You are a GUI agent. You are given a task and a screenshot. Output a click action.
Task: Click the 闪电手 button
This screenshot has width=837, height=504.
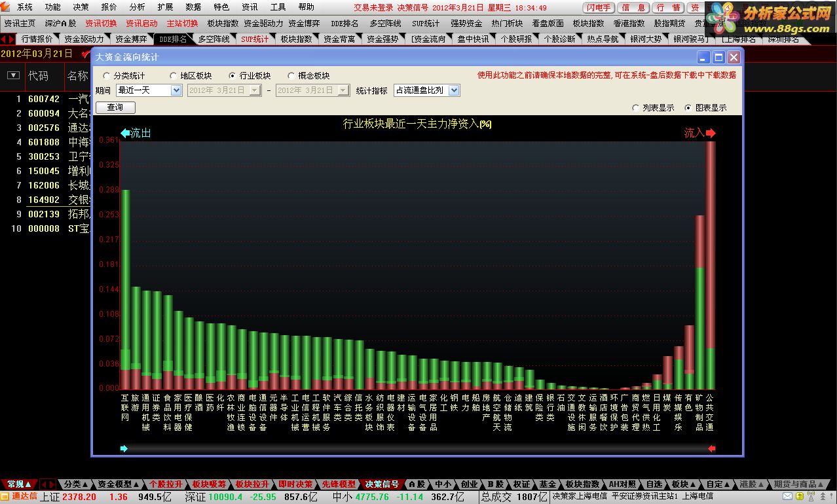599,7
